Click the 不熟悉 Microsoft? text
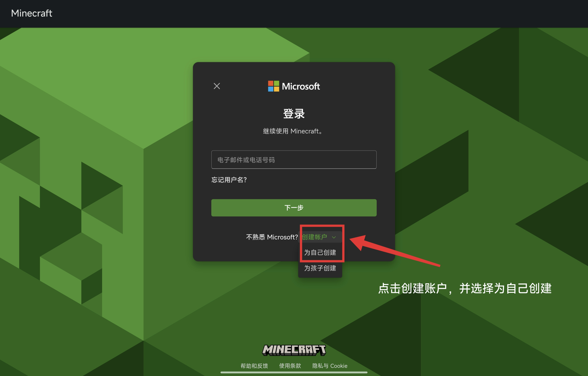The image size is (588, 376). pos(272,237)
